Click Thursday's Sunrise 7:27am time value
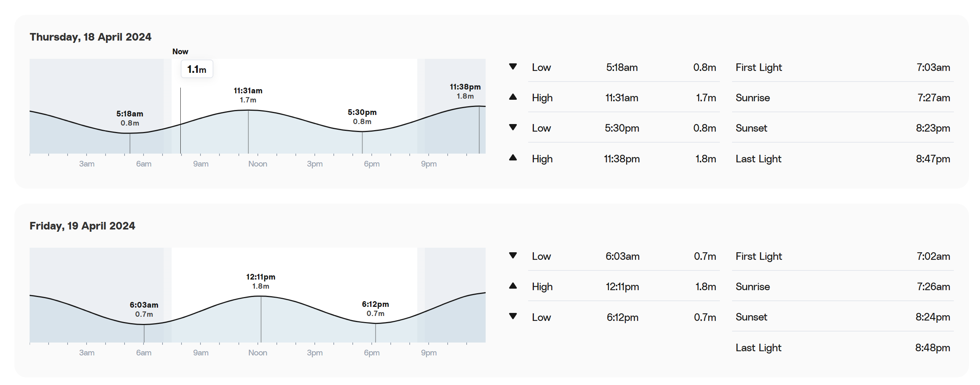Screen dimensions: 980x385 tap(934, 98)
